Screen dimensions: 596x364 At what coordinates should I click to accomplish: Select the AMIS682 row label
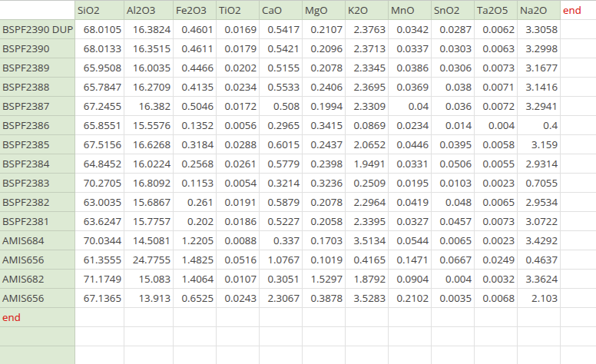[37, 279]
